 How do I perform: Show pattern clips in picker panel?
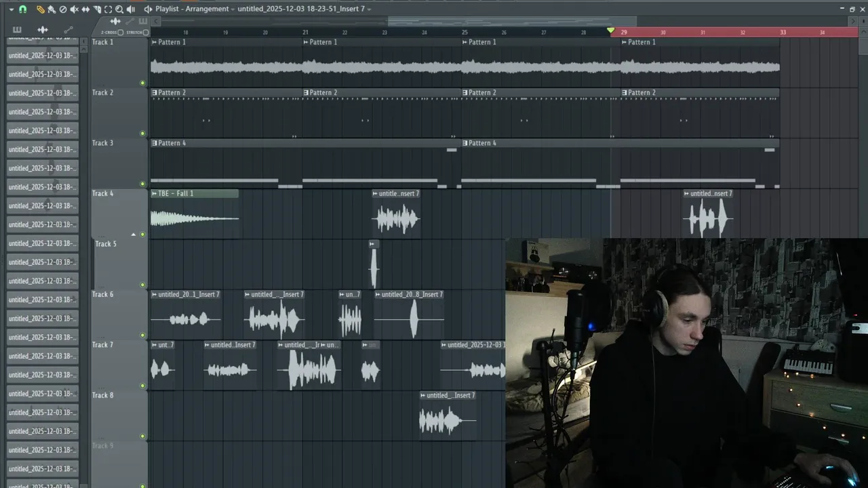[17, 30]
